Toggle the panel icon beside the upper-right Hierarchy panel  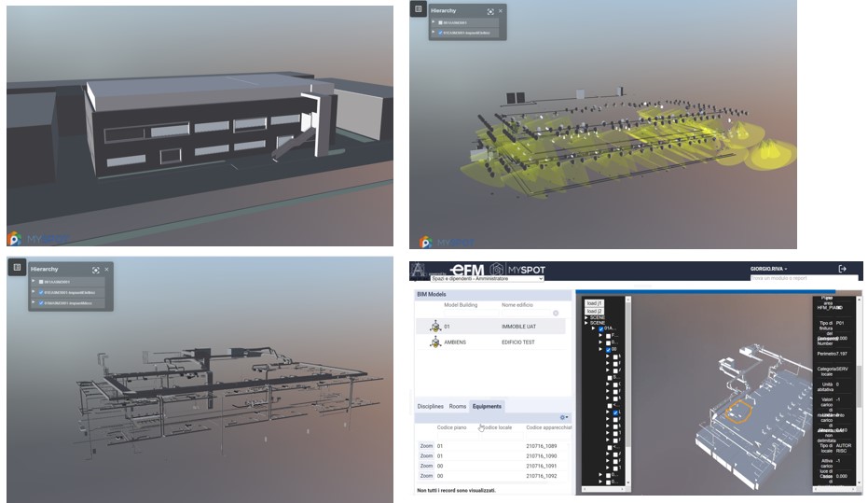coord(418,8)
